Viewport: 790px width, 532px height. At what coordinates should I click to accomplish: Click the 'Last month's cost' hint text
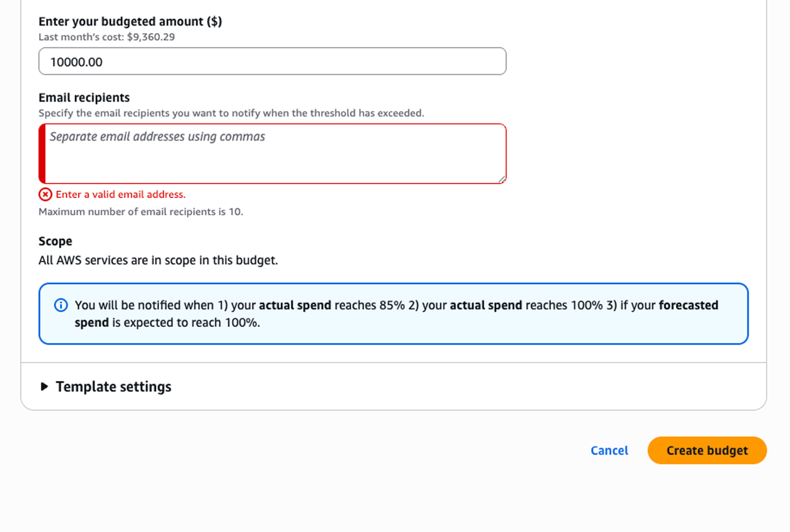tap(107, 37)
